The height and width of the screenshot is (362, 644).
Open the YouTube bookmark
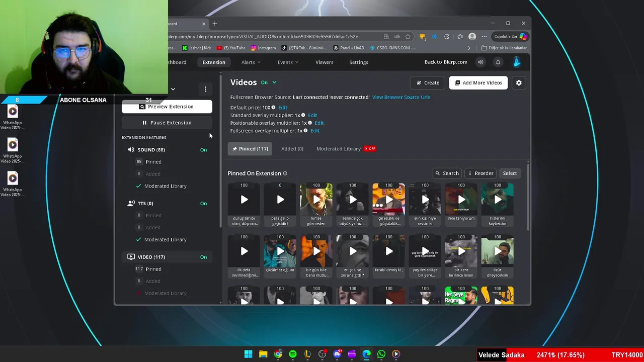pos(231,48)
